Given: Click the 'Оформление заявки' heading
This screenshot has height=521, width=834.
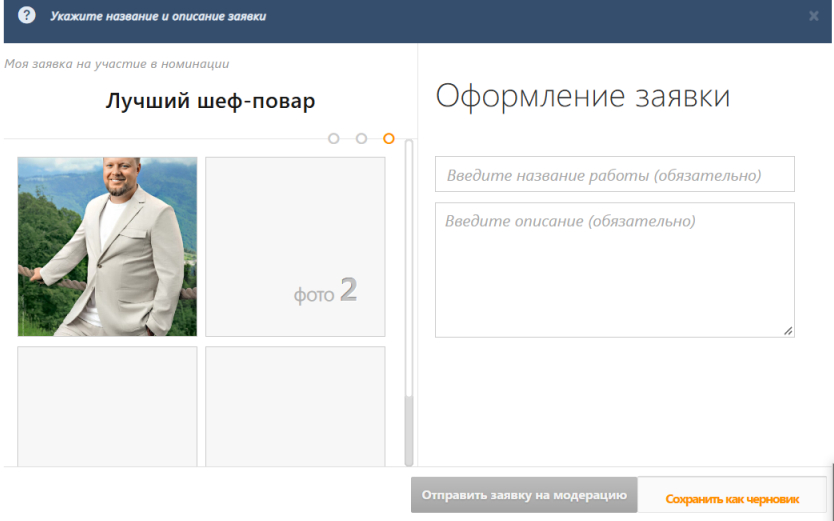Looking at the screenshot, I should pos(583,96).
